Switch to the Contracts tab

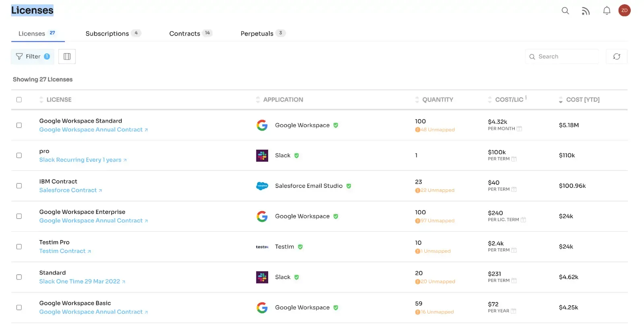pyautogui.click(x=190, y=33)
